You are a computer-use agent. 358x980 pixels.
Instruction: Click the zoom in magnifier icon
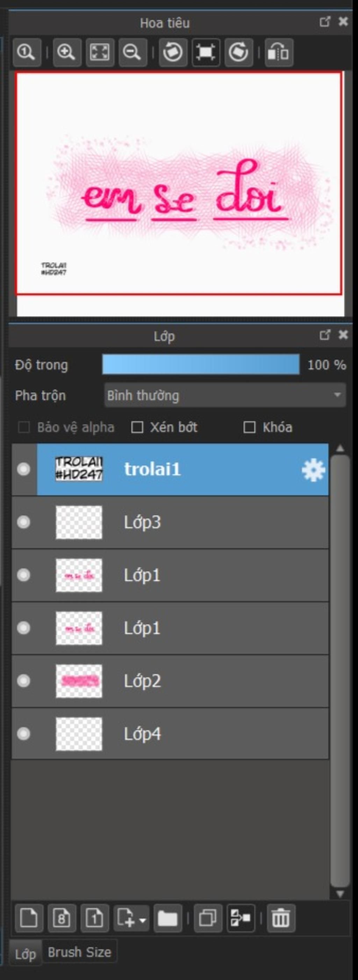tap(67, 52)
